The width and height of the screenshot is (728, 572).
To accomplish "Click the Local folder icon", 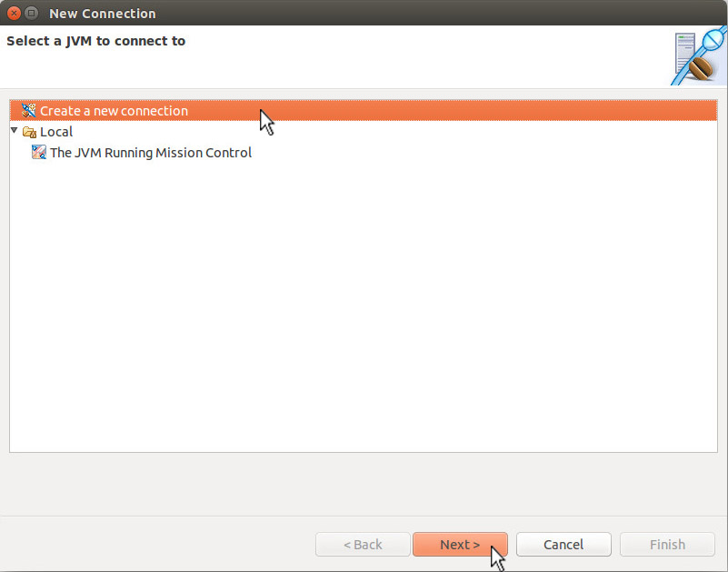I will 30,132.
